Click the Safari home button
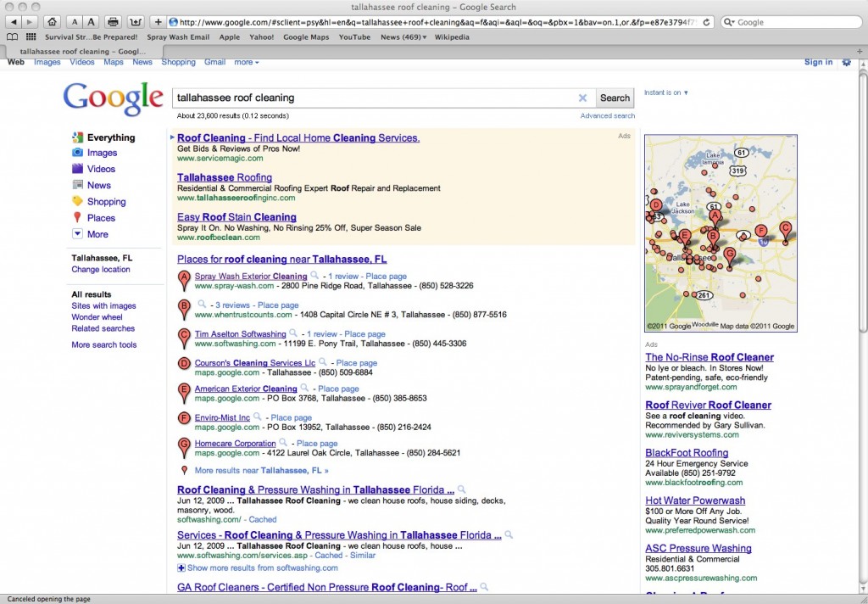The width and height of the screenshot is (868, 604). (x=53, y=21)
